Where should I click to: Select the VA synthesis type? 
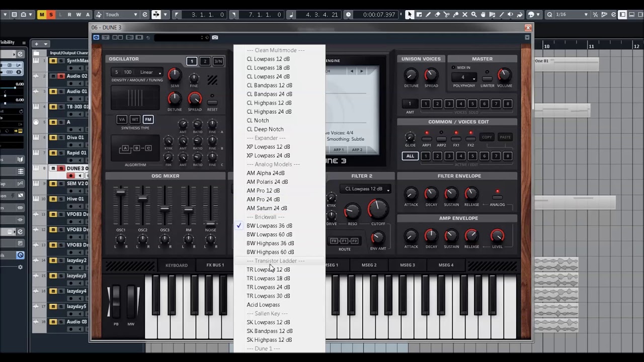122,119
